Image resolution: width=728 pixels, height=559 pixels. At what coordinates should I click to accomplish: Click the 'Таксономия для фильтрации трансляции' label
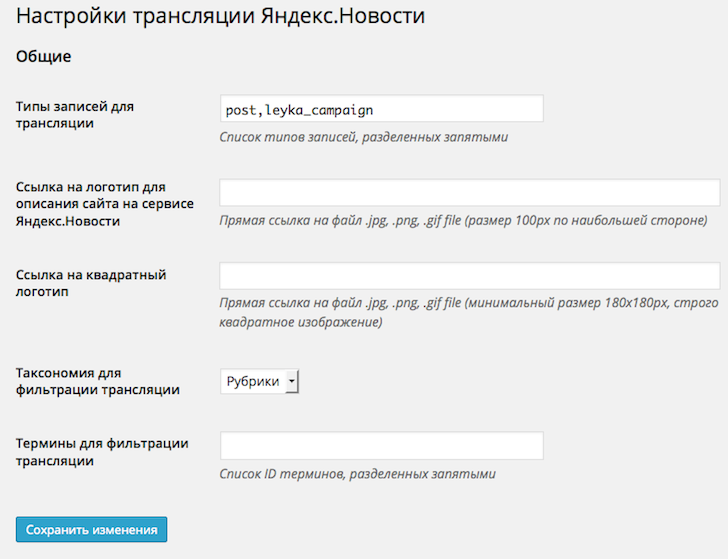tap(98, 381)
